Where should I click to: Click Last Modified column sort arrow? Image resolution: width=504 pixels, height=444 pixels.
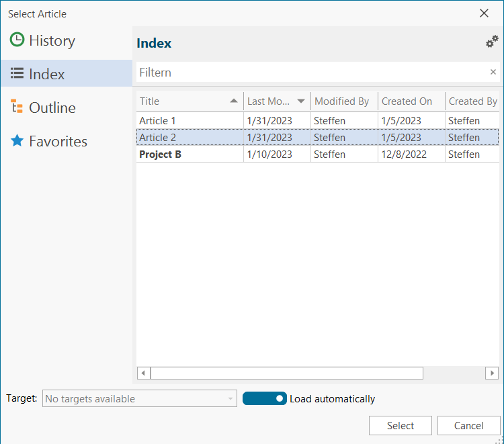click(x=300, y=101)
